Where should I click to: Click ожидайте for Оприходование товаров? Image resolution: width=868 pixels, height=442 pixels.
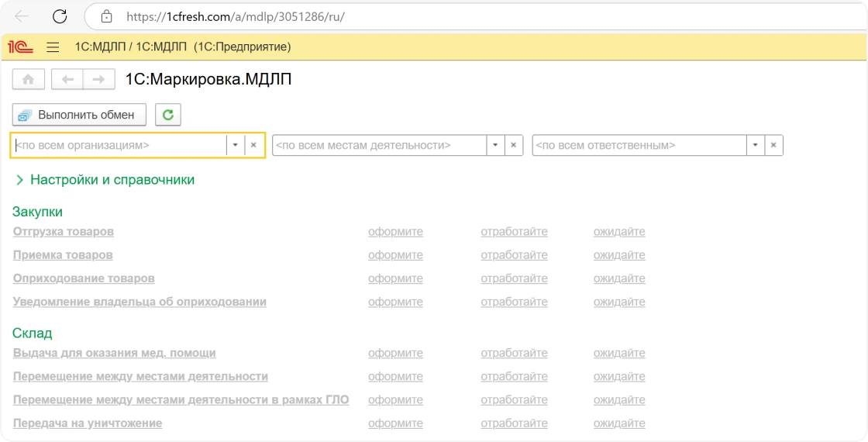[619, 278]
